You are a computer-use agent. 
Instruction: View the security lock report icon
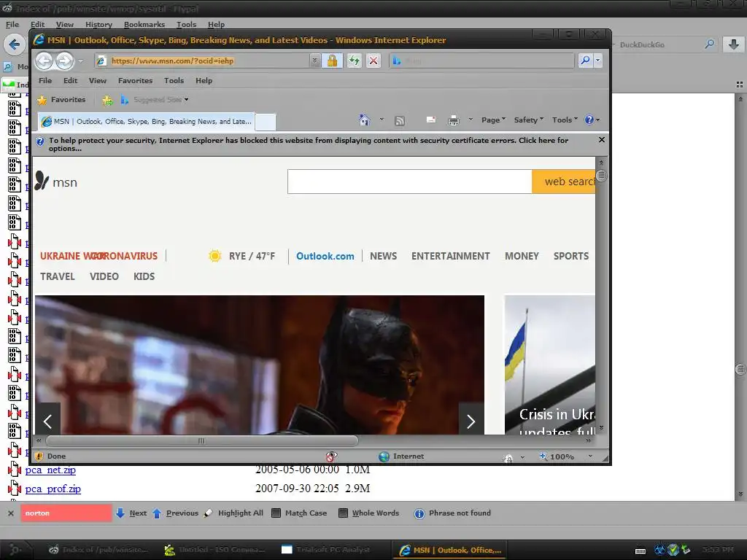pos(332,61)
